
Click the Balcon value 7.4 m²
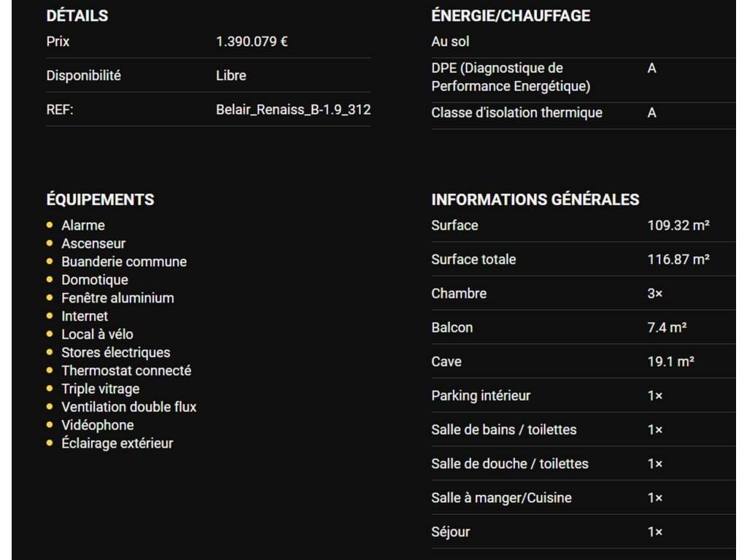click(x=667, y=328)
